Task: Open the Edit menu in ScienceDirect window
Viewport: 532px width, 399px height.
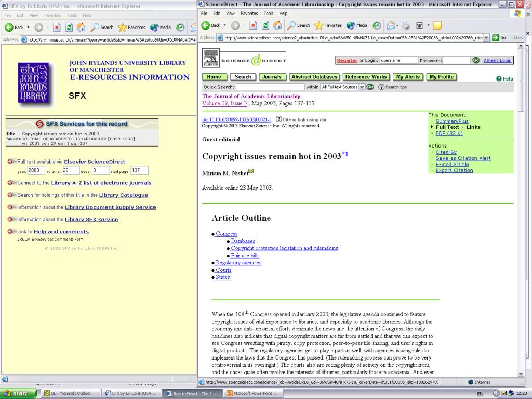Action: coord(217,13)
